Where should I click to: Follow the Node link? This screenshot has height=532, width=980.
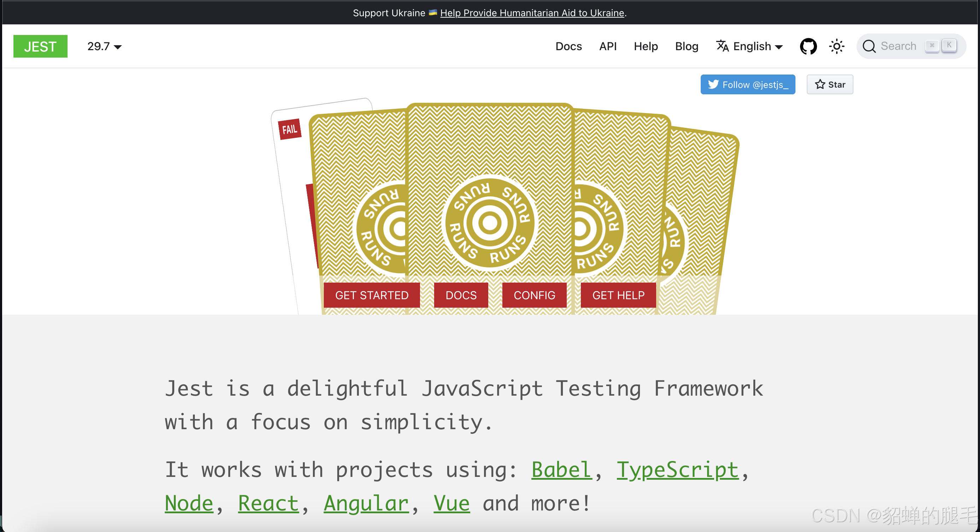point(189,503)
